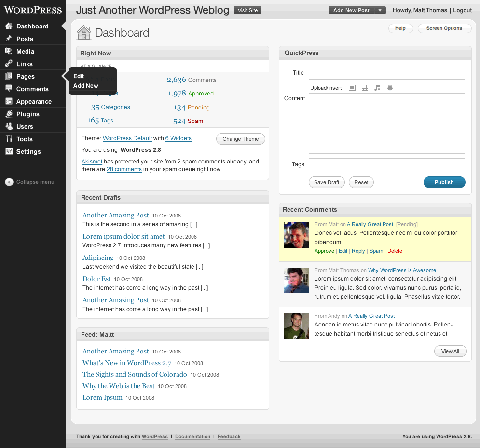Approve Matt's pending comment

pyautogui.click(x=324, y=251)
